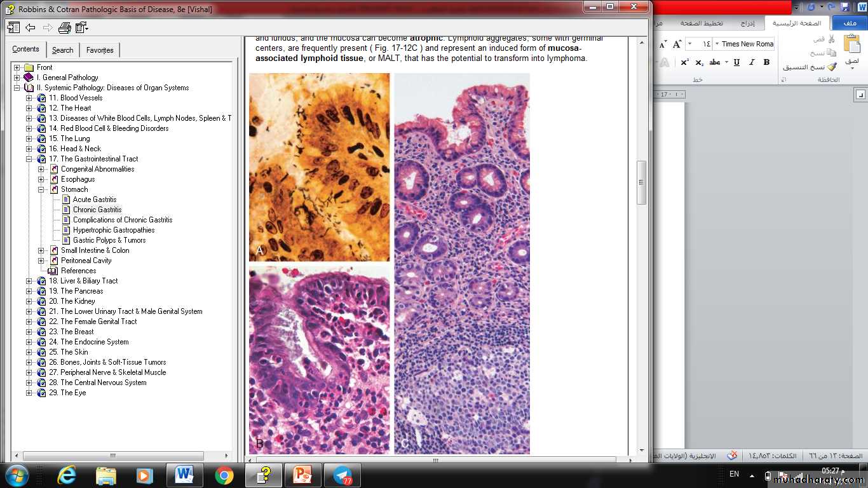Go back using the Back arrow

tap(31, 27)
